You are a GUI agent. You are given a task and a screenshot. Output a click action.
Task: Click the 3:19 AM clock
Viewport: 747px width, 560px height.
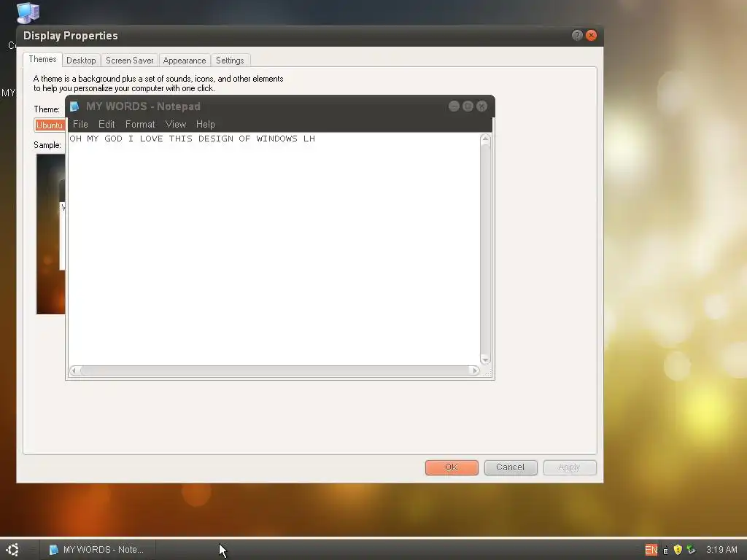point(721,550)
